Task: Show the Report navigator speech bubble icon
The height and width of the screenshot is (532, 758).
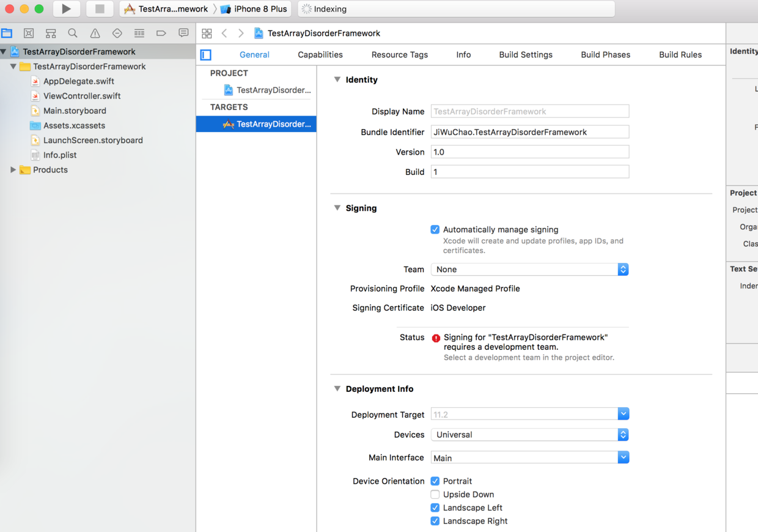Action: click(183, 33)
